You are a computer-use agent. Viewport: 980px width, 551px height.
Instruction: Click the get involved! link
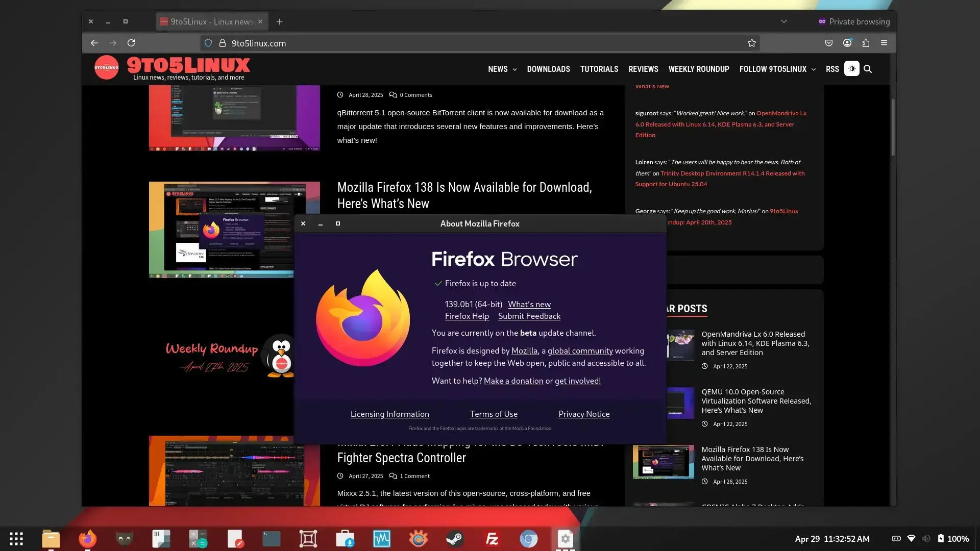coord(578,381)
